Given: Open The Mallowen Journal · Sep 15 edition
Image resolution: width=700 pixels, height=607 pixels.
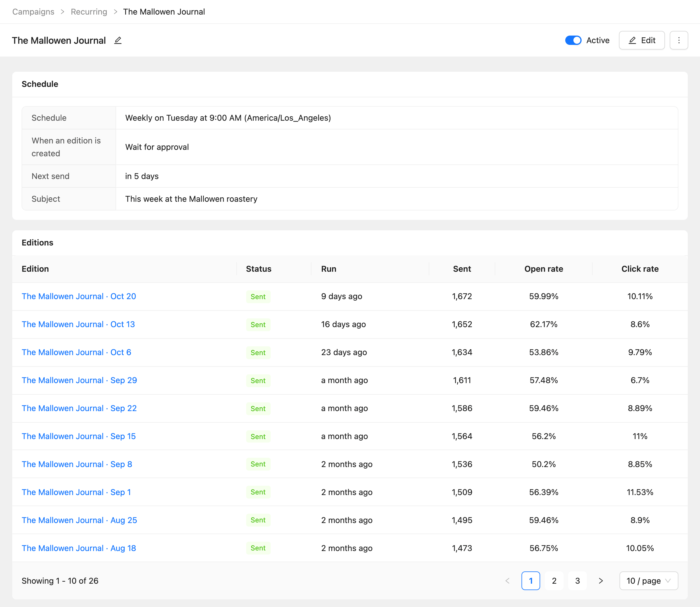Looking at the screenshot, I should click(x=79, y=436).
